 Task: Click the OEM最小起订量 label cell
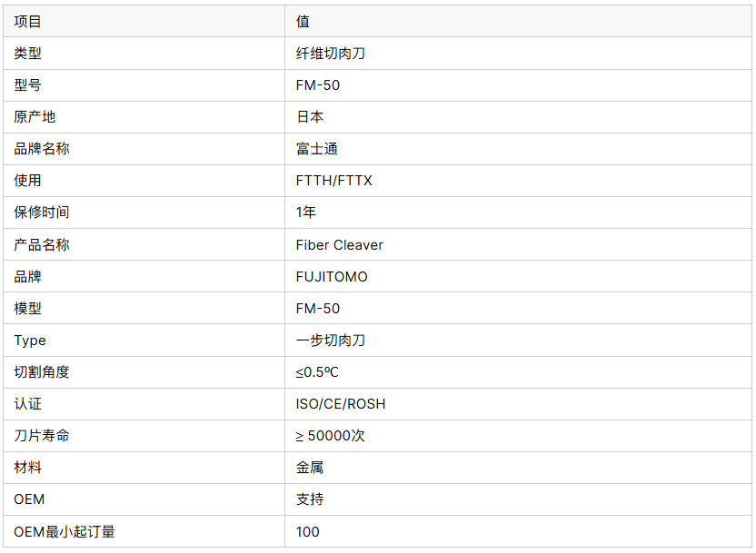[65, 531]
